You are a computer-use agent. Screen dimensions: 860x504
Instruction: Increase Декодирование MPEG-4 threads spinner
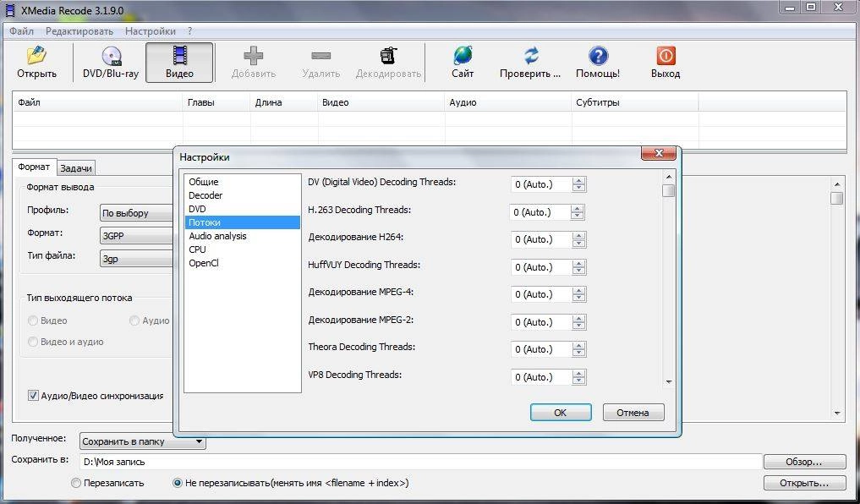pos(578,291)
